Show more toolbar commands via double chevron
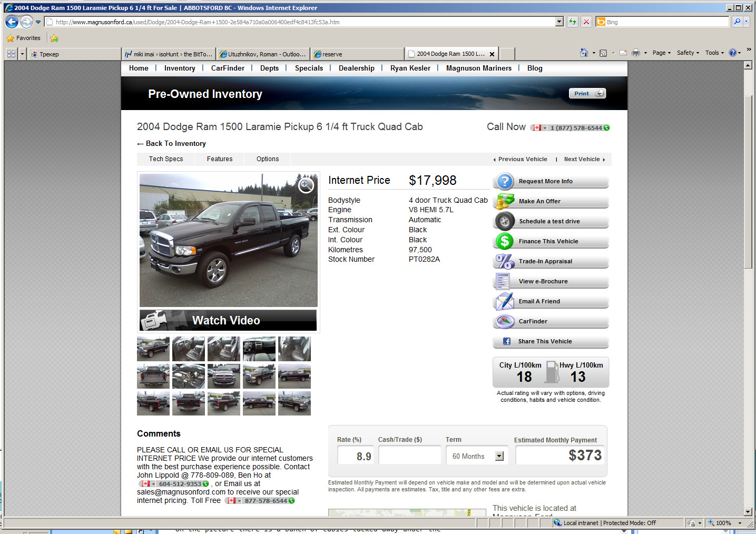Viewport: 756px width, 534px height. click(749, 49)
